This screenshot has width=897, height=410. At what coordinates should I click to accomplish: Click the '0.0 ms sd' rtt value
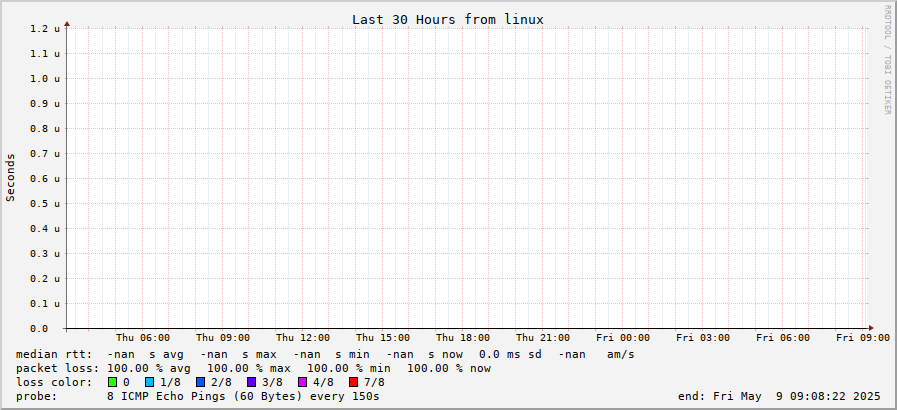pyautogui.click(x=510, y=355)
